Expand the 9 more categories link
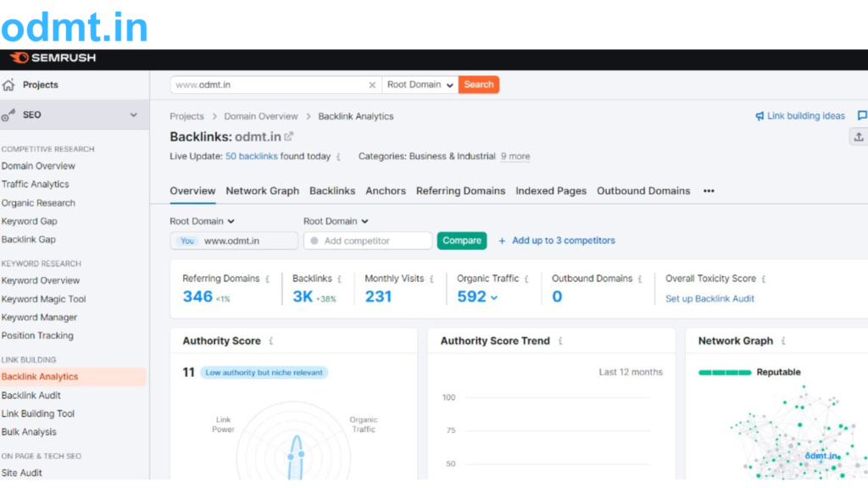Image resolution: width=868 pixels, height=488 pixels. click(515, 157)
